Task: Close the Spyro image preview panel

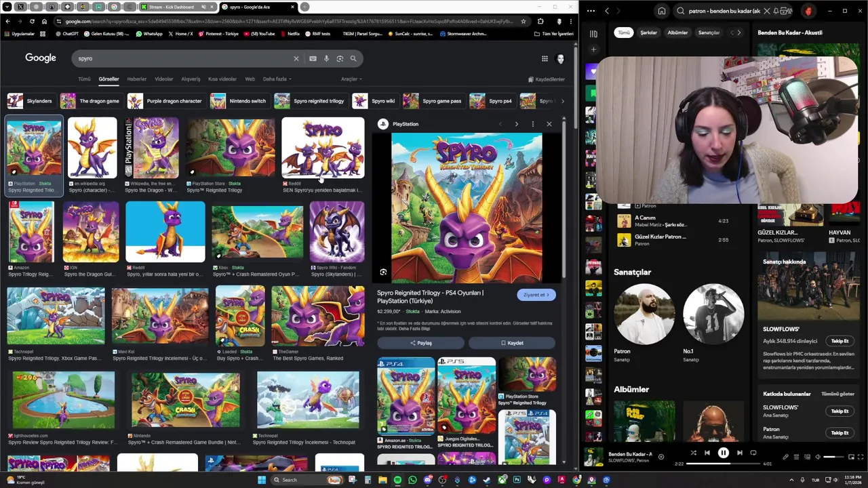Action: (549, 124)
